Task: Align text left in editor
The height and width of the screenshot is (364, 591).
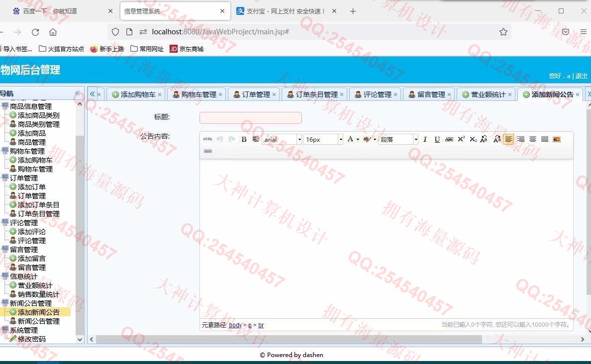Action: point(508,139)
